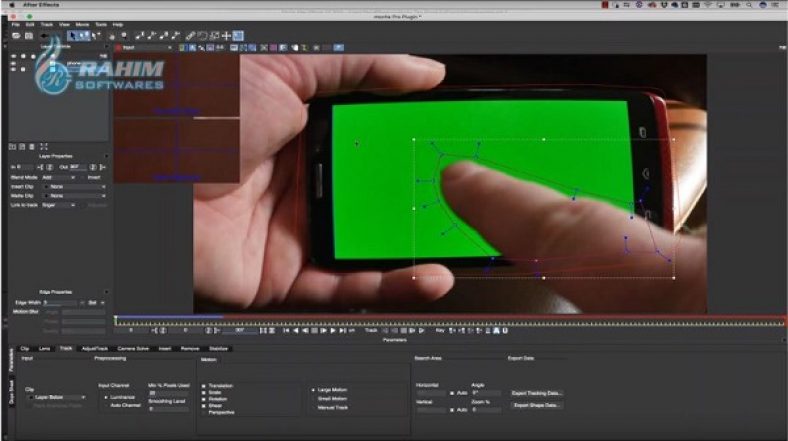The width and height of the screenshot is (788, 441).
Task: Open the Edit menu
Action: [x=30, y=24]
